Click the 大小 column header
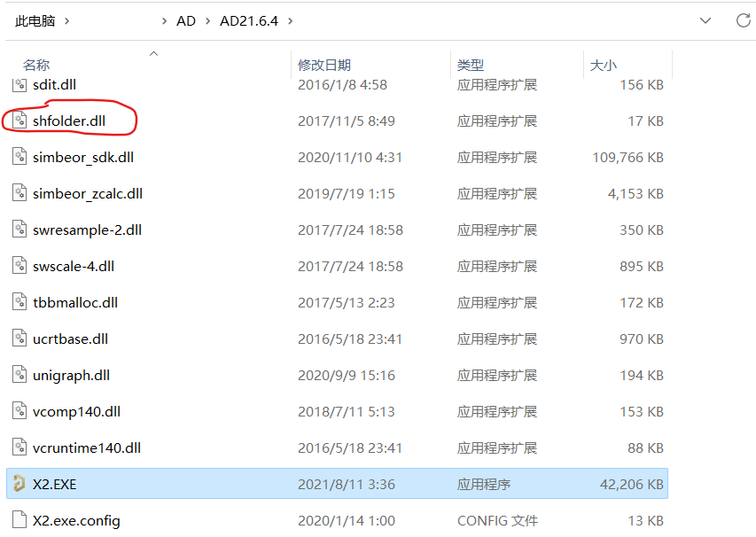 point(604,64)
